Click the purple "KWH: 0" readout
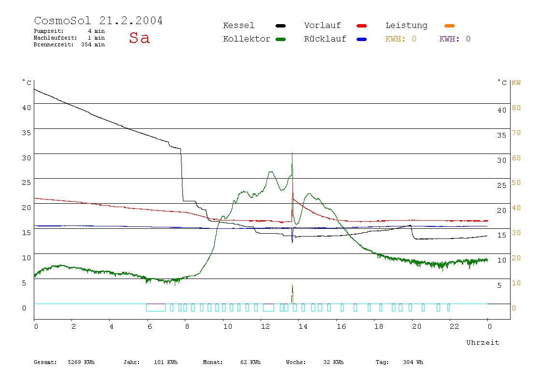The height and width of the screenshot is (392, 554). [455, 39]
